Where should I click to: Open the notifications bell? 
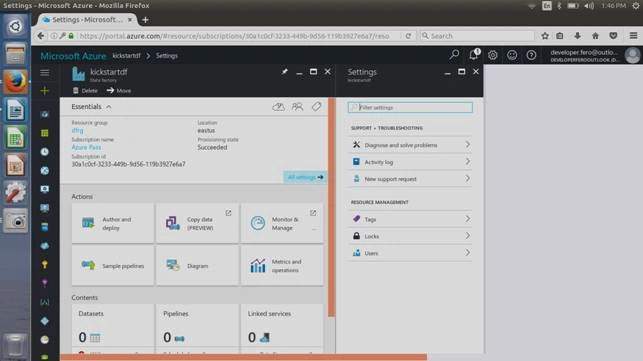[474, 55]
